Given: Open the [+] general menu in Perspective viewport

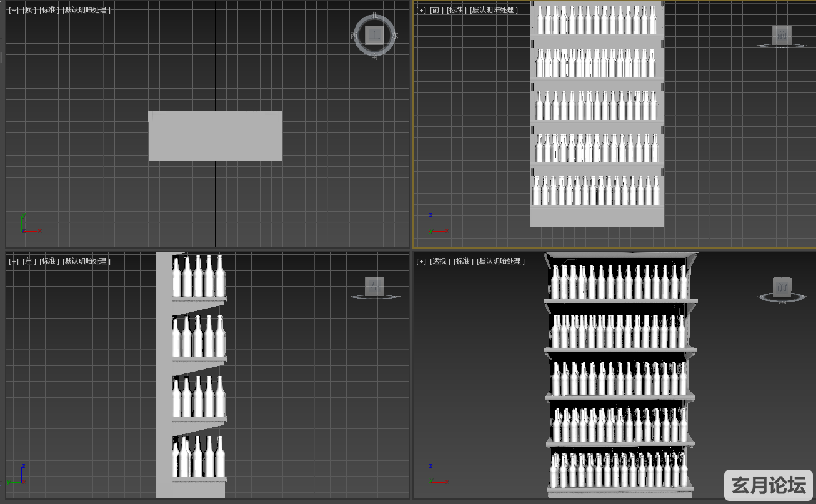Looking at the screenshot, I should point(421,261).
